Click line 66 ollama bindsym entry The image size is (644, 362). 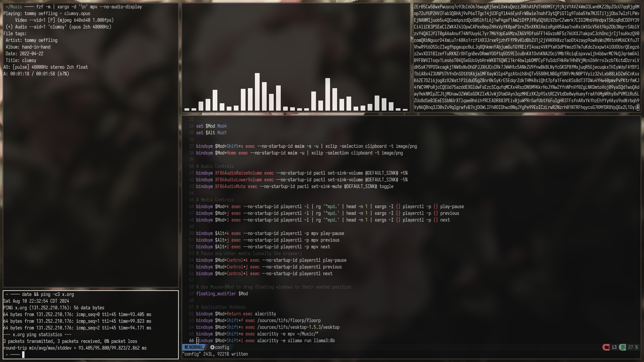coord(265,341)
